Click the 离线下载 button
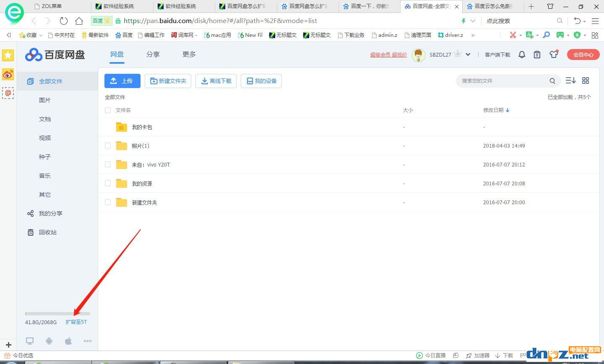This screenshot has height=364, width=604. click(216, 81)
